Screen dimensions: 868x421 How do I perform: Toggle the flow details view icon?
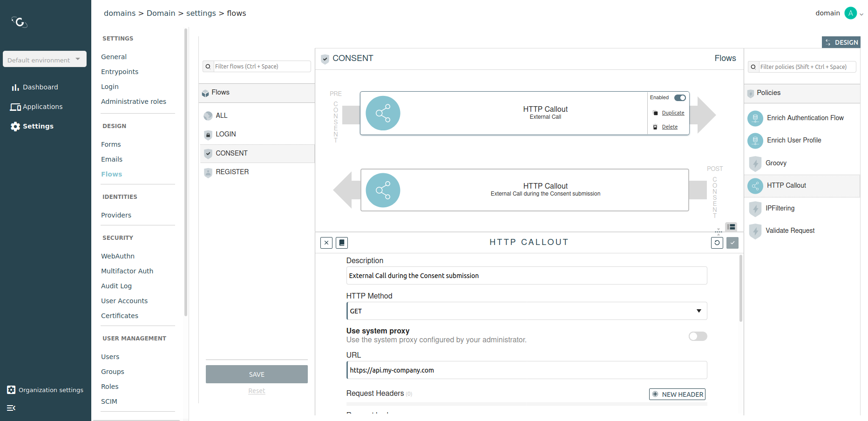732,227
